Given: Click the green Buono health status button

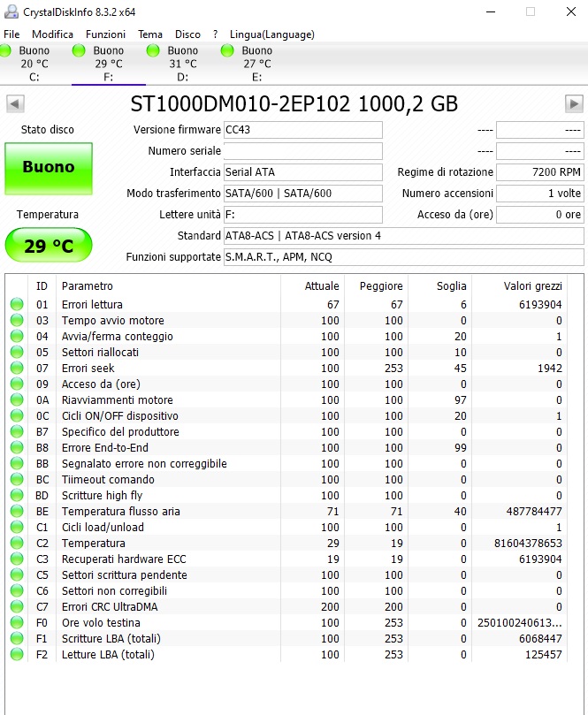Looking at the screenshot, I should click(x=49, y=169).
